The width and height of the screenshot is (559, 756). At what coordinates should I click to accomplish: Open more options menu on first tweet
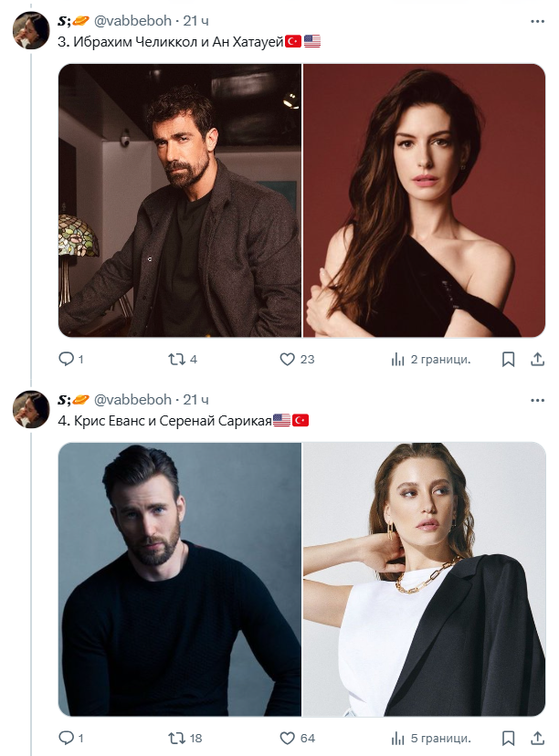pos(537,20)
